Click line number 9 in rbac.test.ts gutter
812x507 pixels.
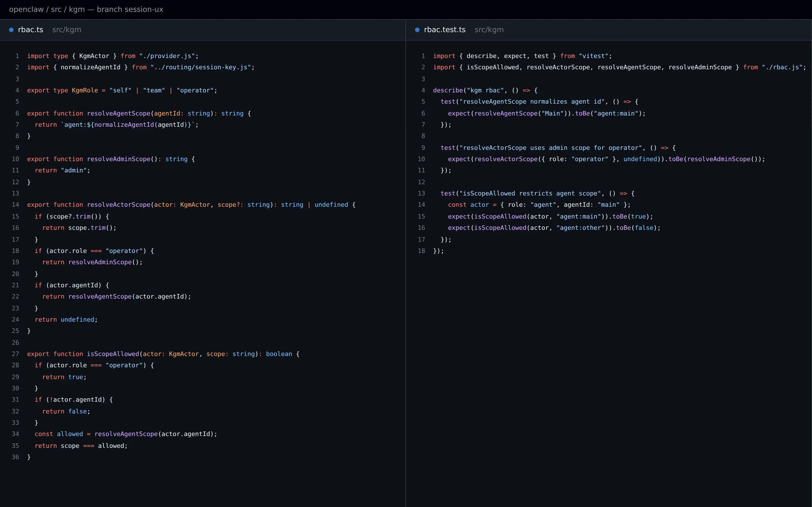click(423, 148)
